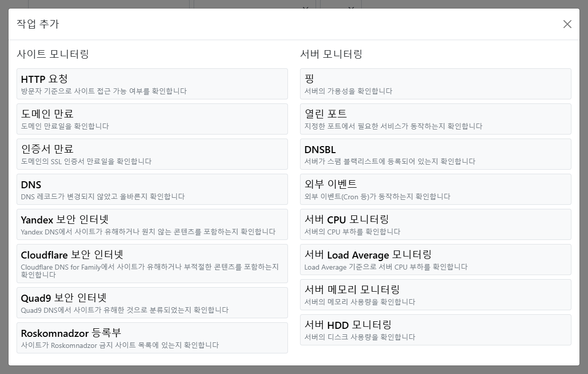Select the 핑 server availability task
The image size is (588, 374).
click(x=435, y=83)
